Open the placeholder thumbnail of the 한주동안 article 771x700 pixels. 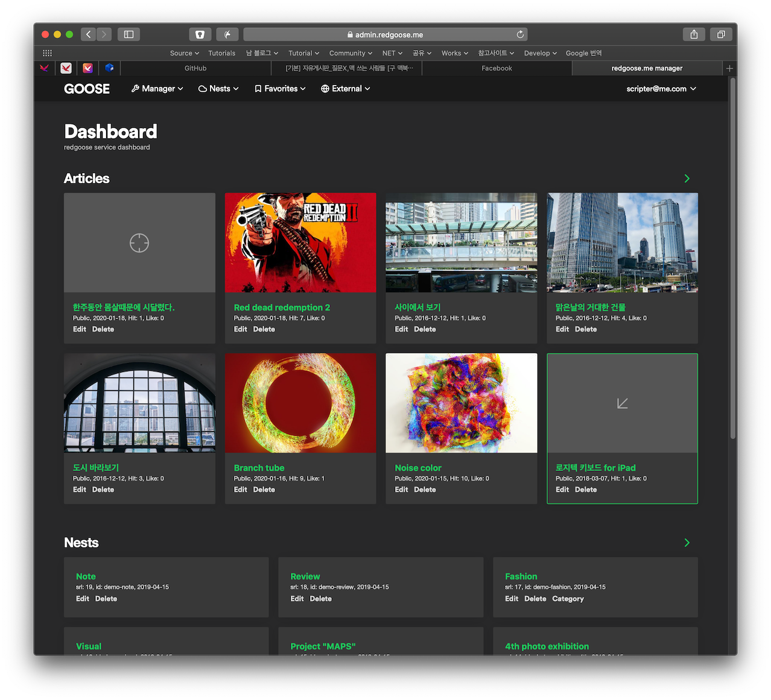[x=139, y=242]
